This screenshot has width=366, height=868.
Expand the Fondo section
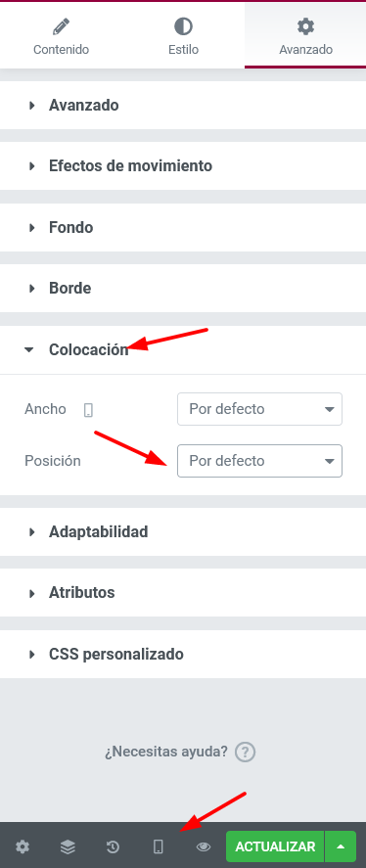click(183, 227)
